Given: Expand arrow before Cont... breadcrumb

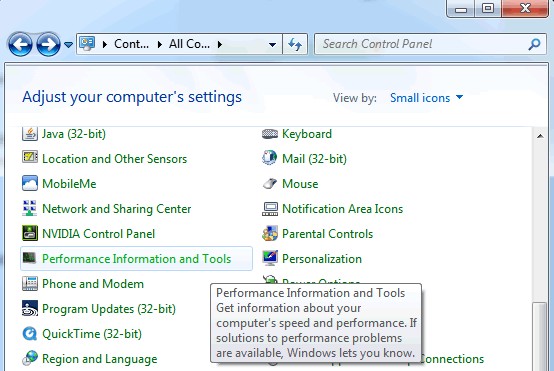Looking at the screenshot, I should point(105,45).
